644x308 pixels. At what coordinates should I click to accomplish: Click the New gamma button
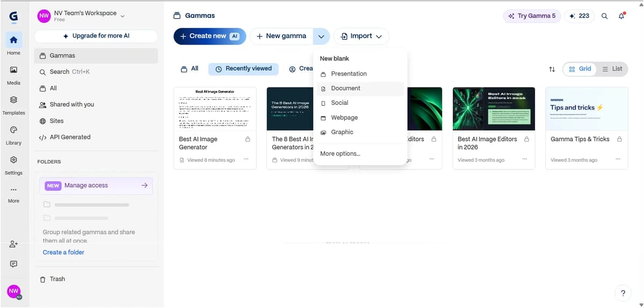tap(282, 36)
